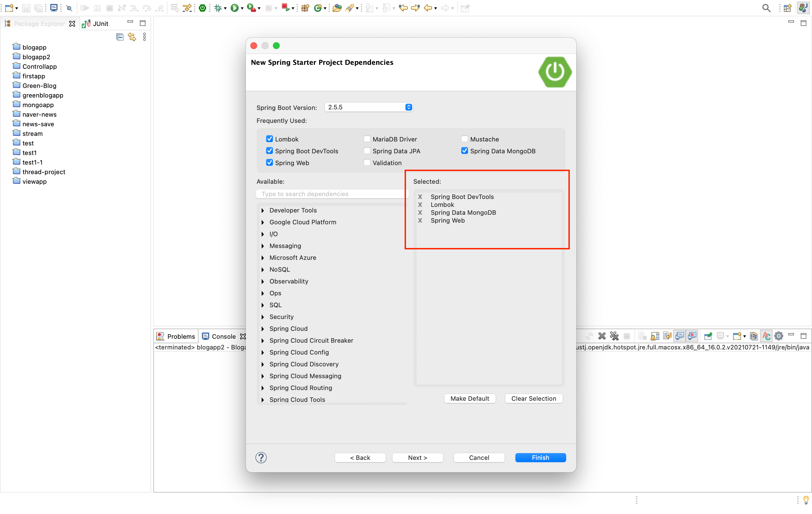The height and width of the screenshot is (514, 812).
Task: Click the Clear Selection button
Action: (533, 398)
